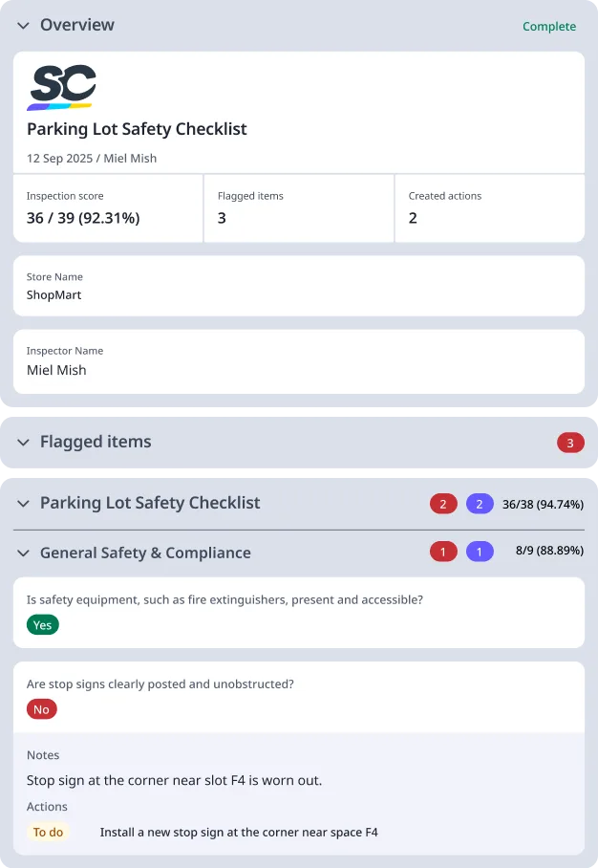Click the 8/9 section score link
Screen dimensions: 598x868
(552, 552)
